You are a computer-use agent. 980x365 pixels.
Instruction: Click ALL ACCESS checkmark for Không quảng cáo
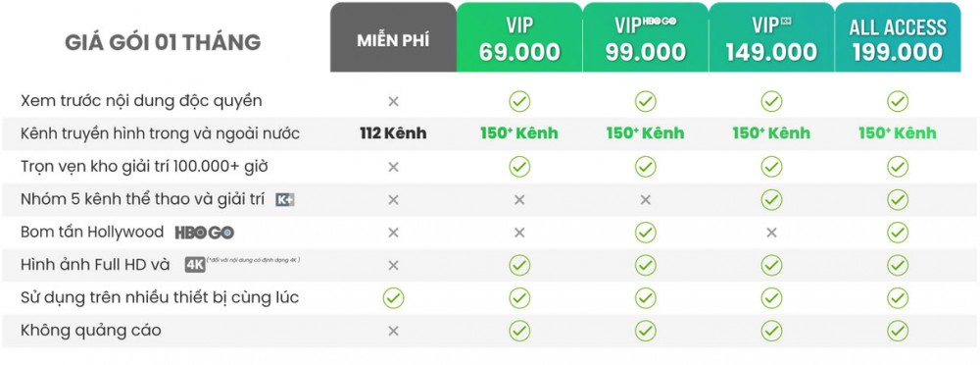click(x=898, y=331)
